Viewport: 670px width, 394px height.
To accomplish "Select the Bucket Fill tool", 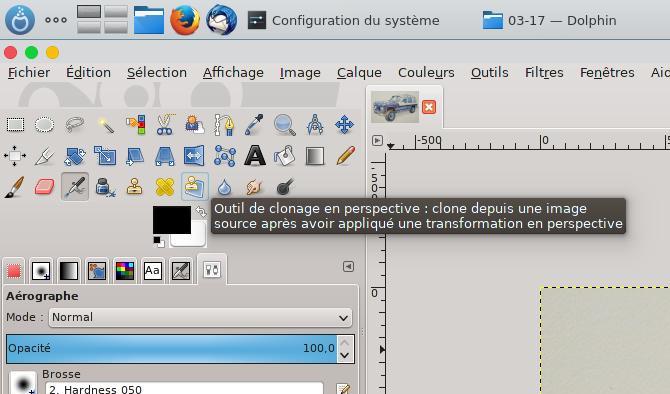I will [285, 156].
